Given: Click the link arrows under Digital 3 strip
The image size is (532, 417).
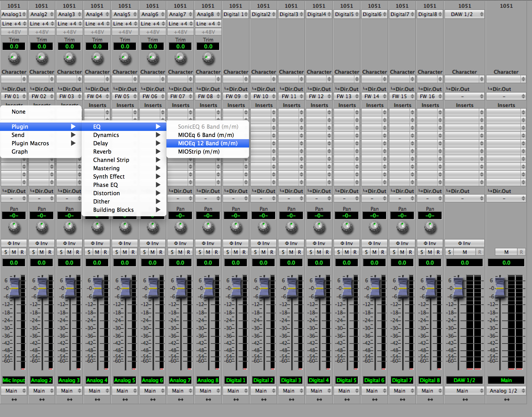Looking at the screenshot, I should (292, 400).
